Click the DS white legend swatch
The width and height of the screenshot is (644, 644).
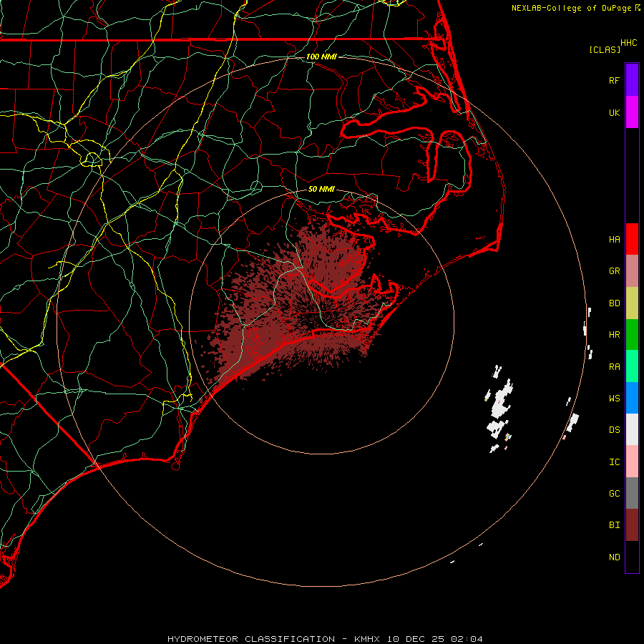click(632, 429)
